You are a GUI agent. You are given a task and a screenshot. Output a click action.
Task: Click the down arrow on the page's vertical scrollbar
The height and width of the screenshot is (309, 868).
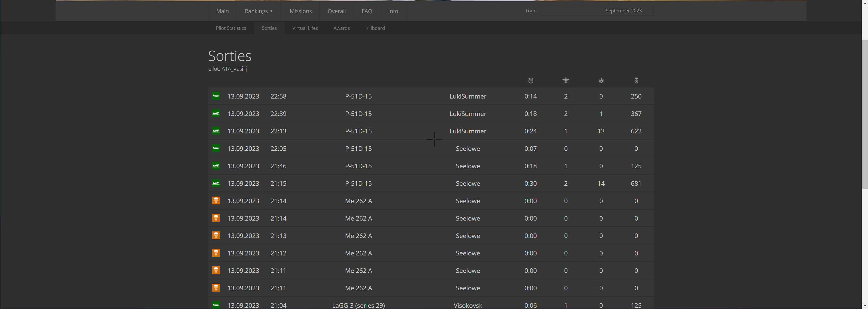click(x=865, y=306)
